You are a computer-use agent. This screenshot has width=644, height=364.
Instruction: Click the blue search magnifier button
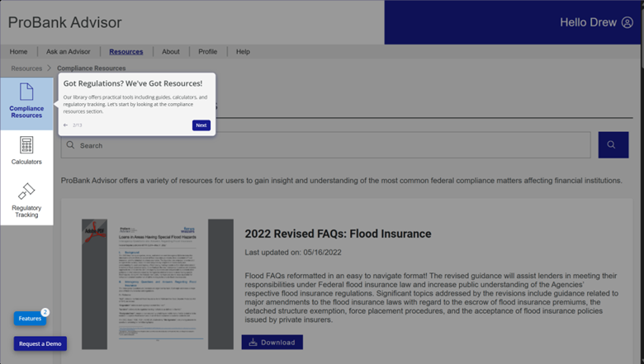pos(613,145)
